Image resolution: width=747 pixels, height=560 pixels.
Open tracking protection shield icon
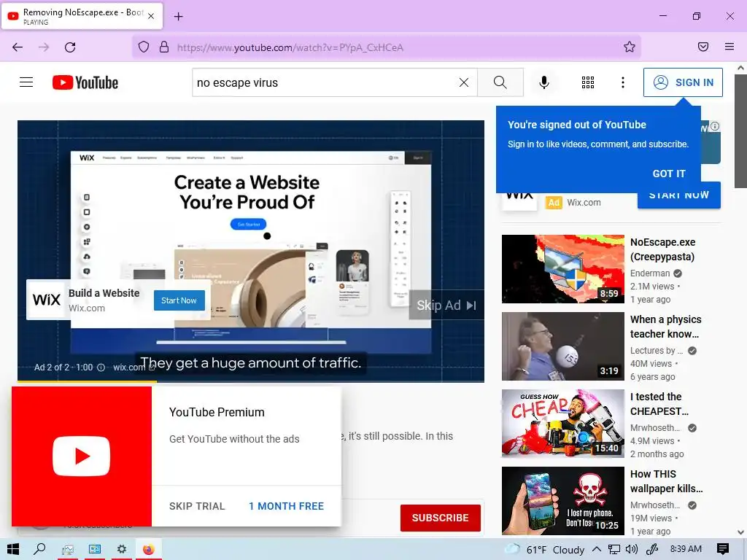point(144,47)
